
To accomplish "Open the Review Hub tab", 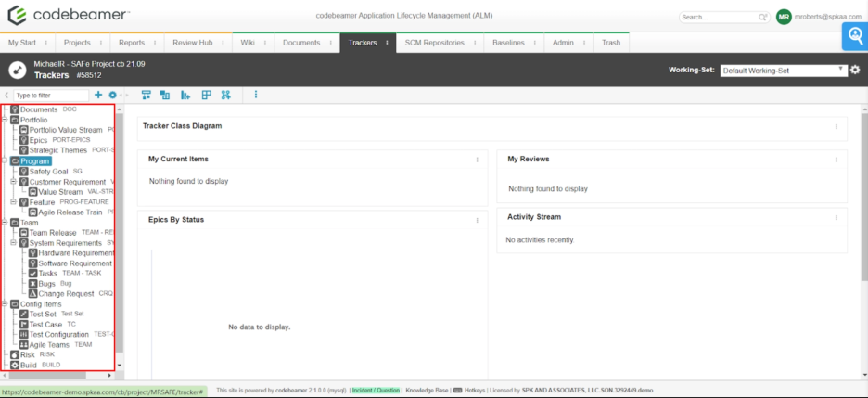I will tap(193, 43).
